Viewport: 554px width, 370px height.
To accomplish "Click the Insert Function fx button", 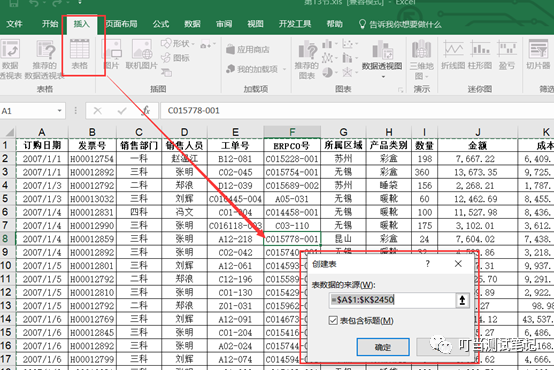I will click(146, 111).
